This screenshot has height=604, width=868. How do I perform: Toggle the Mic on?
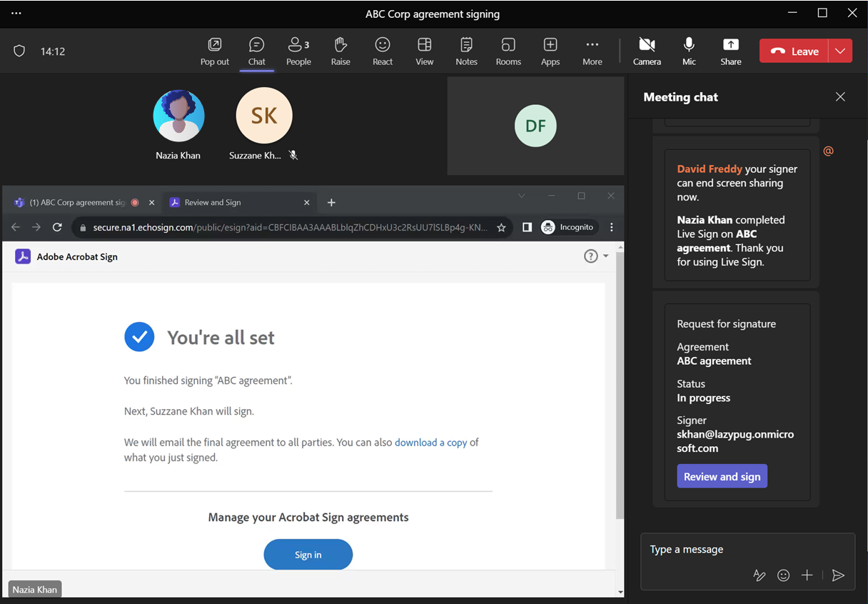coord(688,50)
